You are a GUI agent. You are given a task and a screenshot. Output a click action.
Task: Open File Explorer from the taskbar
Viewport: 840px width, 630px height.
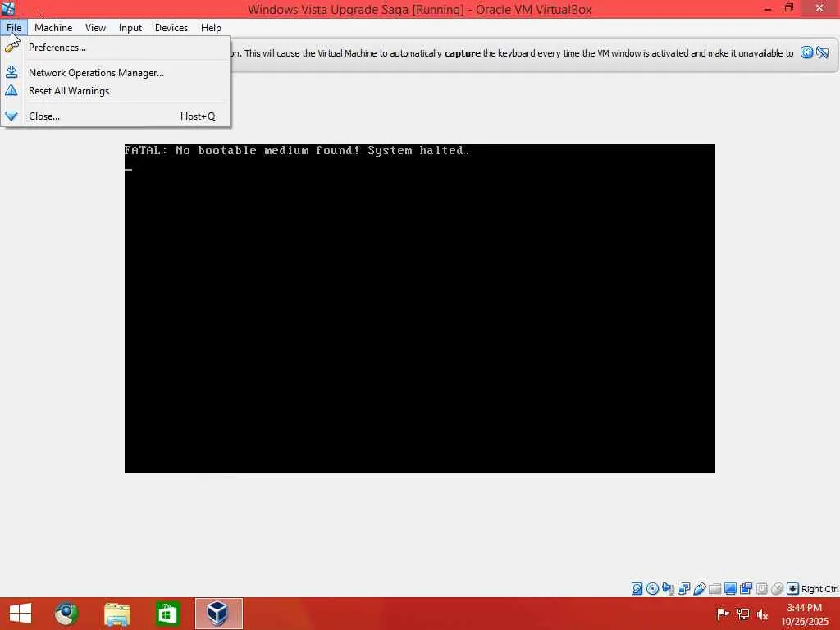click(x=116, y=614)
